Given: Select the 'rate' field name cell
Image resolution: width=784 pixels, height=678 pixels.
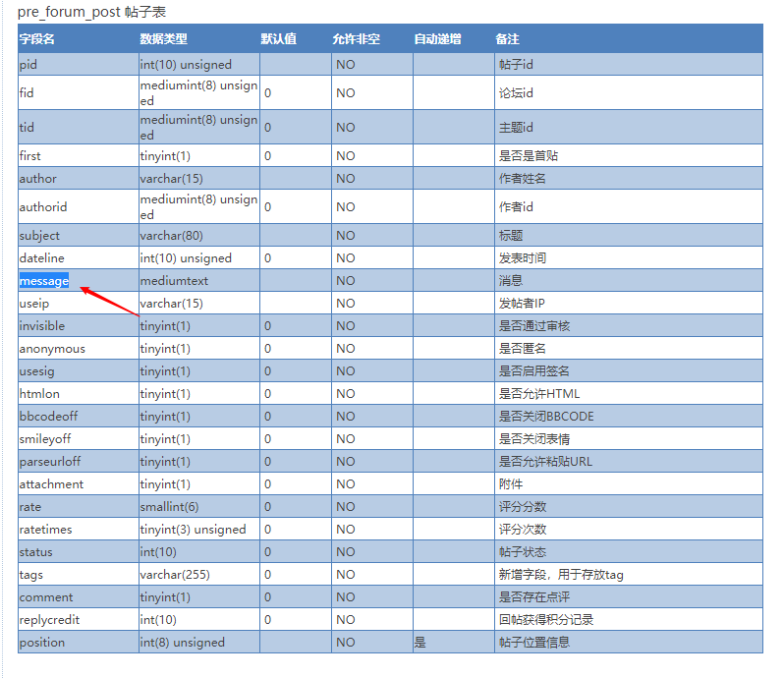Looking at the screenshot, I should tap(79, 506).
